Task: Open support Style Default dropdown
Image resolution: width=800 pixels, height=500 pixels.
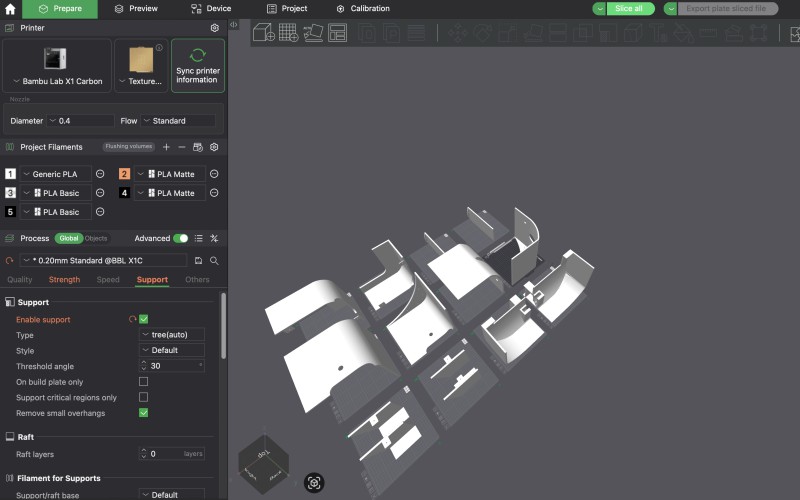Action: point(172,351)
